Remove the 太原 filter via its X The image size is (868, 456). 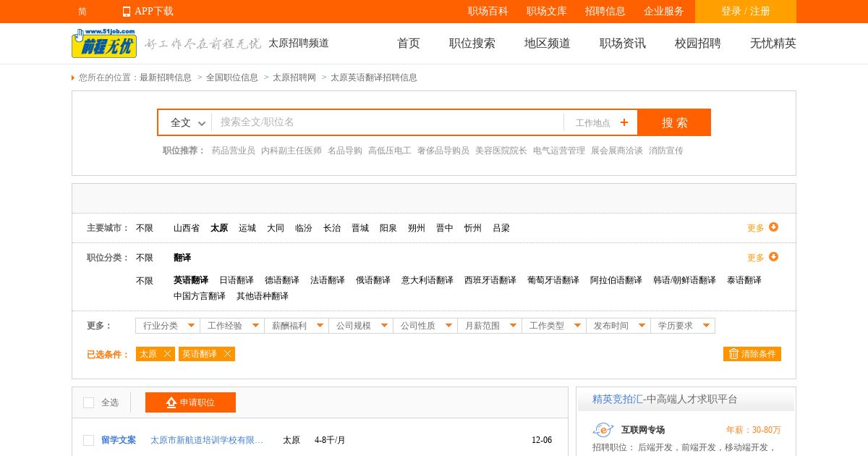click(168, 354)
